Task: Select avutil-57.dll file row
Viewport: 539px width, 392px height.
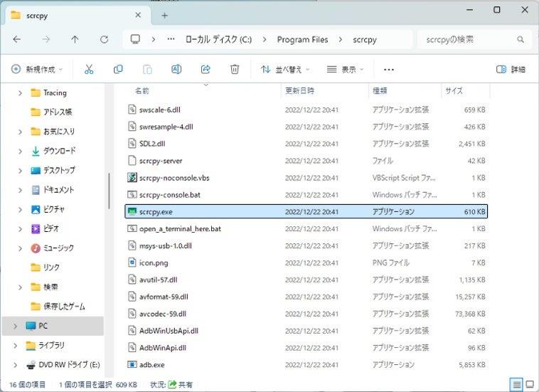Action: pos(306,280)
